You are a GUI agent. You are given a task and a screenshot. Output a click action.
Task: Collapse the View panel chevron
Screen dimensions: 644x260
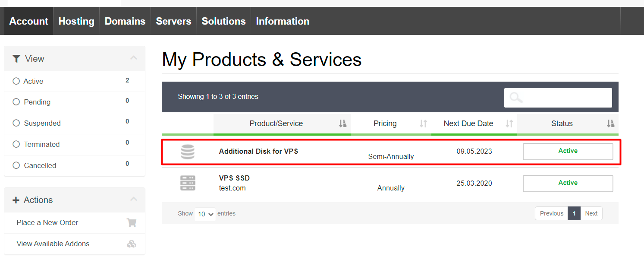134,58
